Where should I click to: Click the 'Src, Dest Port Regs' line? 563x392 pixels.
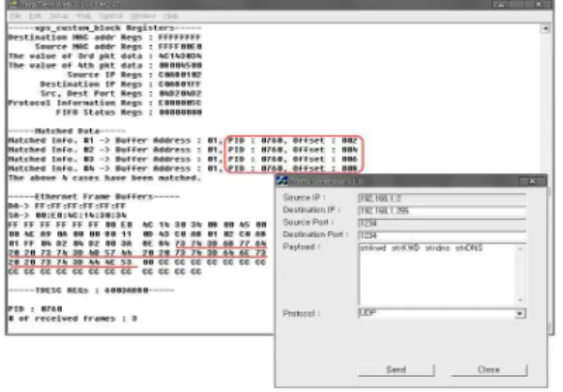point(121,93)
